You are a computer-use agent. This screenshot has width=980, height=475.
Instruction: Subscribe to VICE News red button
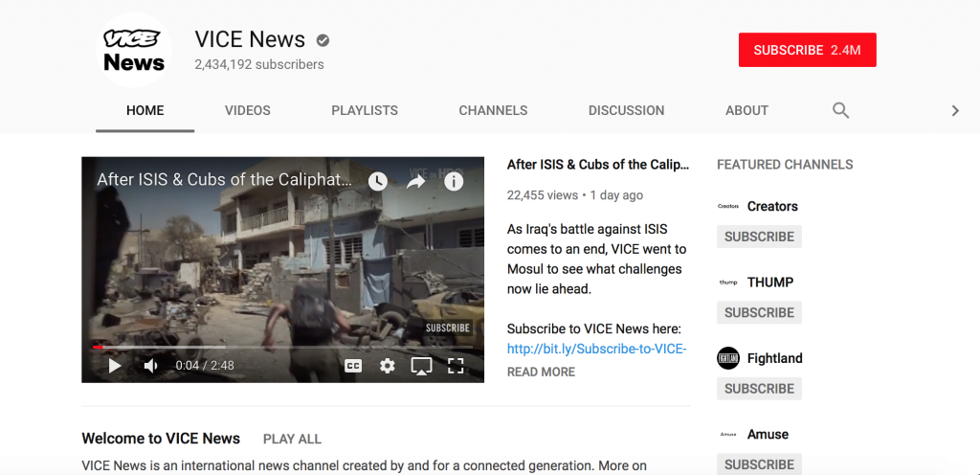click(x=807, y=50)
